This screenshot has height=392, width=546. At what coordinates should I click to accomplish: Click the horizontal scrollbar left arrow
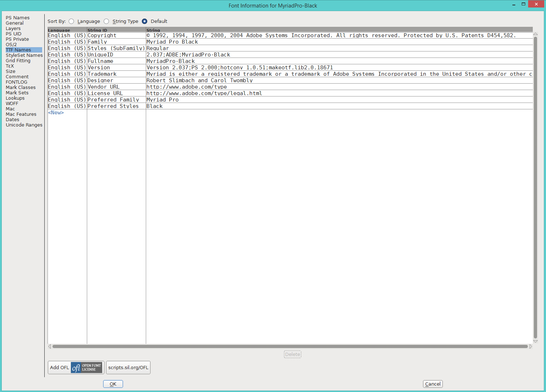[50, 347]
